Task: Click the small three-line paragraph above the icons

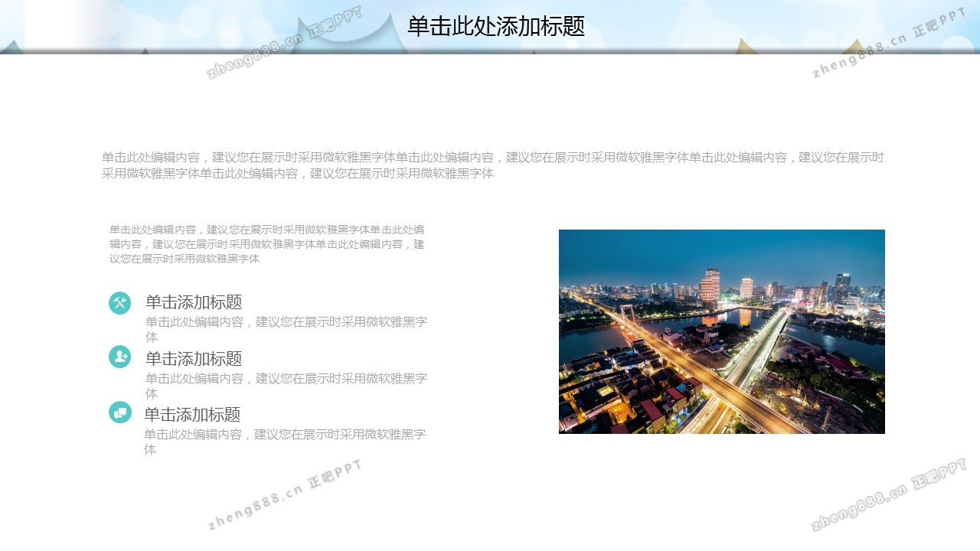Action: pos(266,244)
